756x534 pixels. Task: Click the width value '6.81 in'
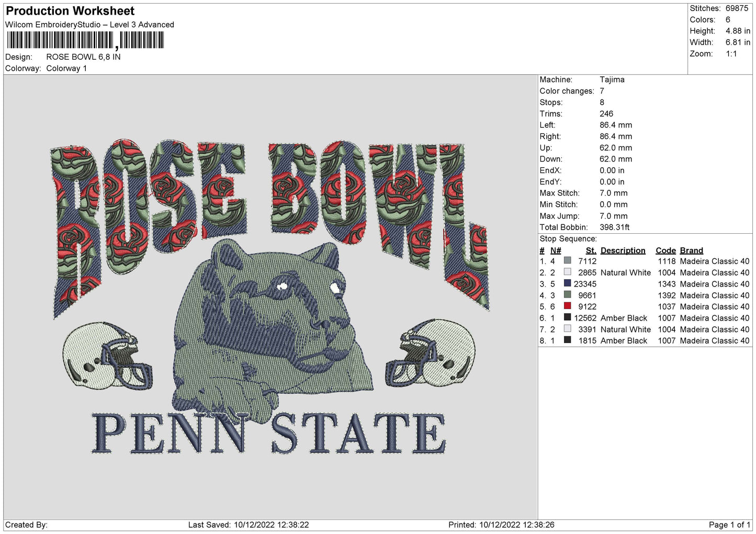point(738,42)
